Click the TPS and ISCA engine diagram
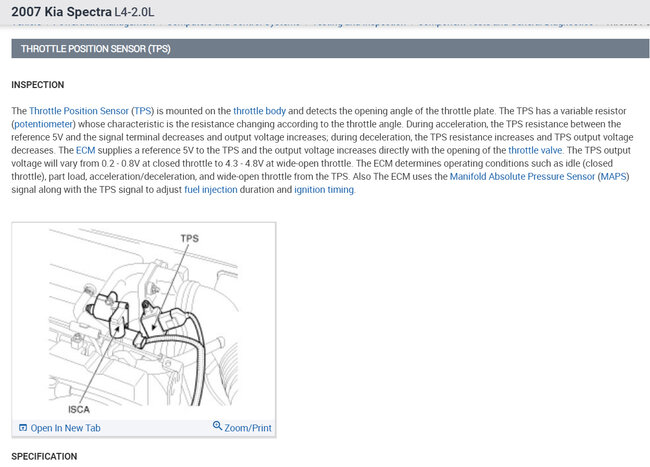 point(143,321)
